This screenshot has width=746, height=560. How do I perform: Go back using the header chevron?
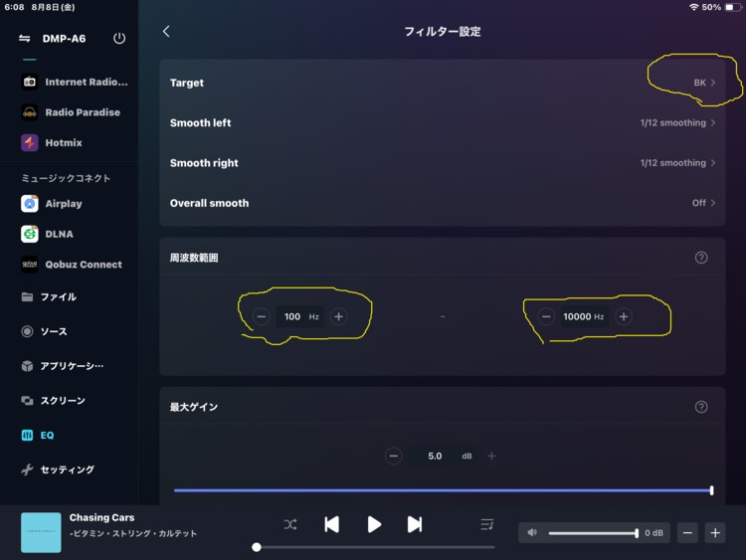click(x=166, y=32)
